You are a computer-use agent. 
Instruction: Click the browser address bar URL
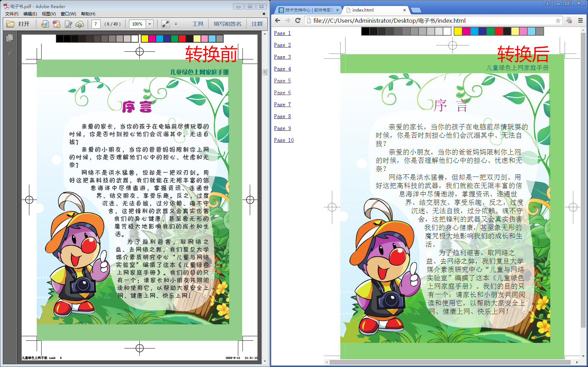pos(389,21)
